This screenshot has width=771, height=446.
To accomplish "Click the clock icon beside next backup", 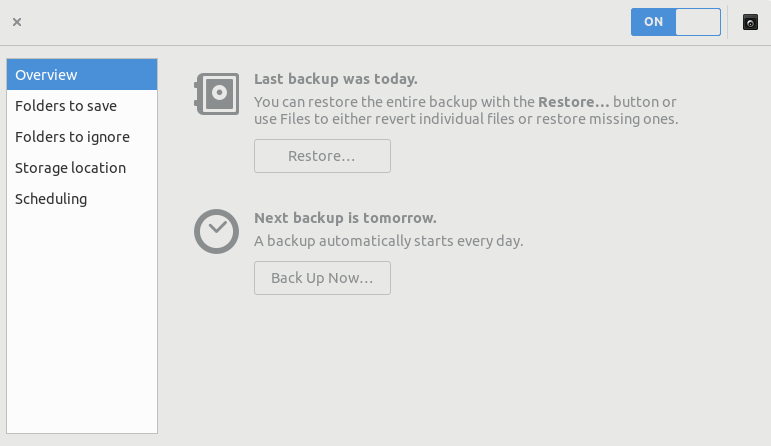I will coord(215,232).
